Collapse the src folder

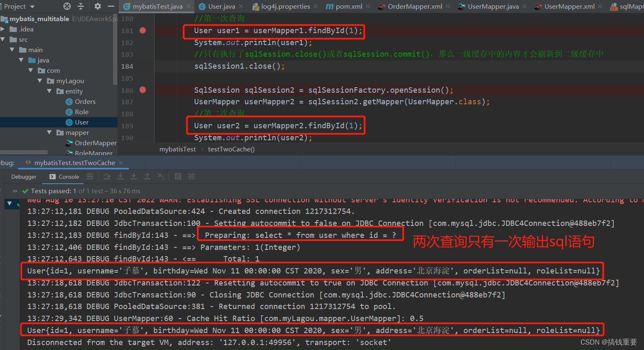(x=3, y=39)
